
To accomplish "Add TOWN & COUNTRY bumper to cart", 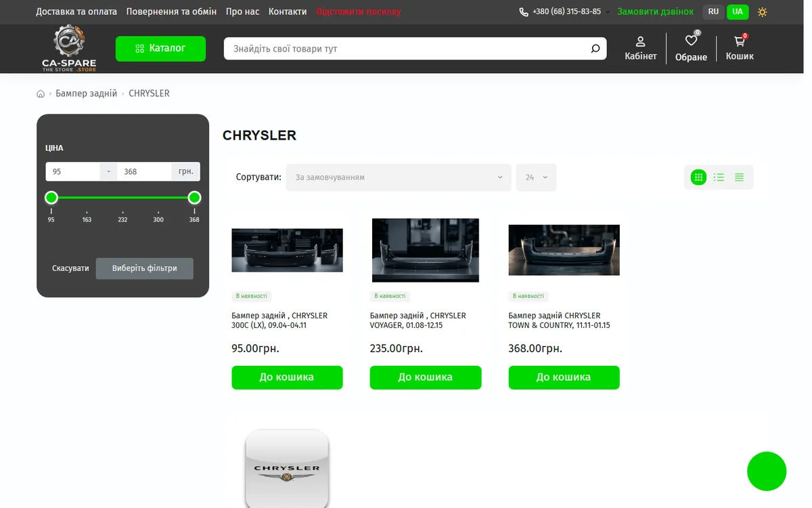I will click(564, 377).
